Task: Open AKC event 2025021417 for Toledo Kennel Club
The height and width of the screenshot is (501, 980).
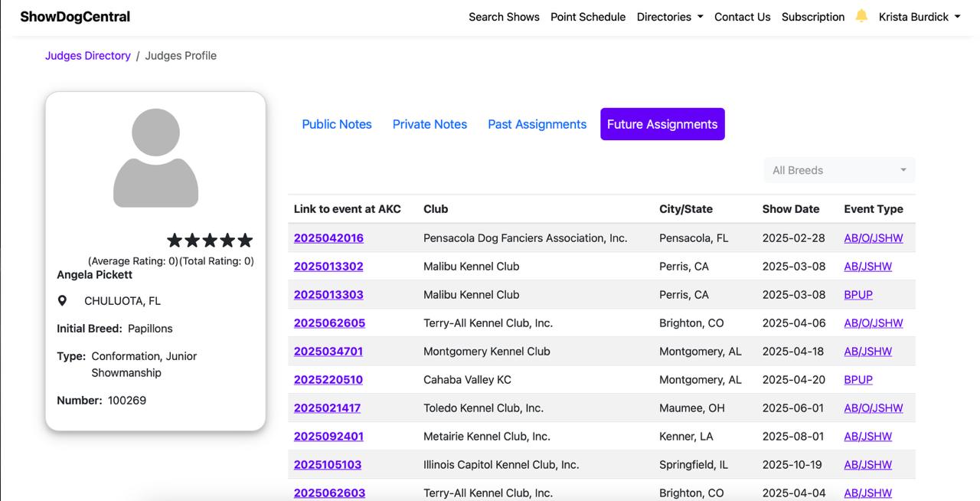Action: (x=327, y=408)
